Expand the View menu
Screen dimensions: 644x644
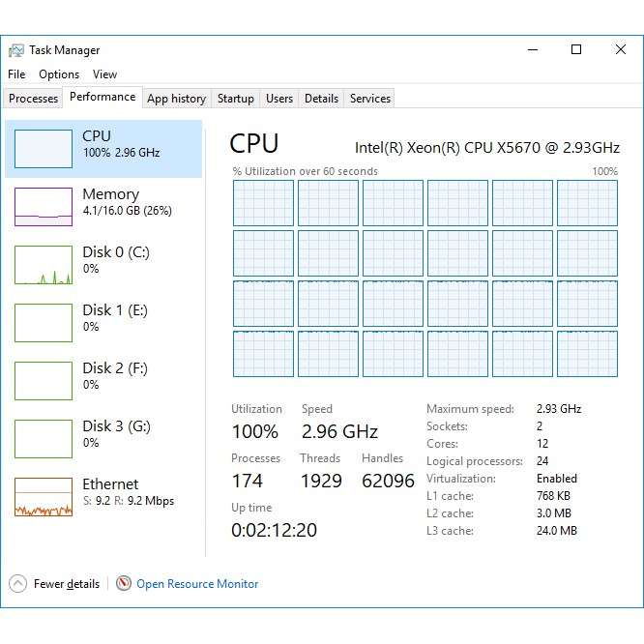(x=104, y=74)
